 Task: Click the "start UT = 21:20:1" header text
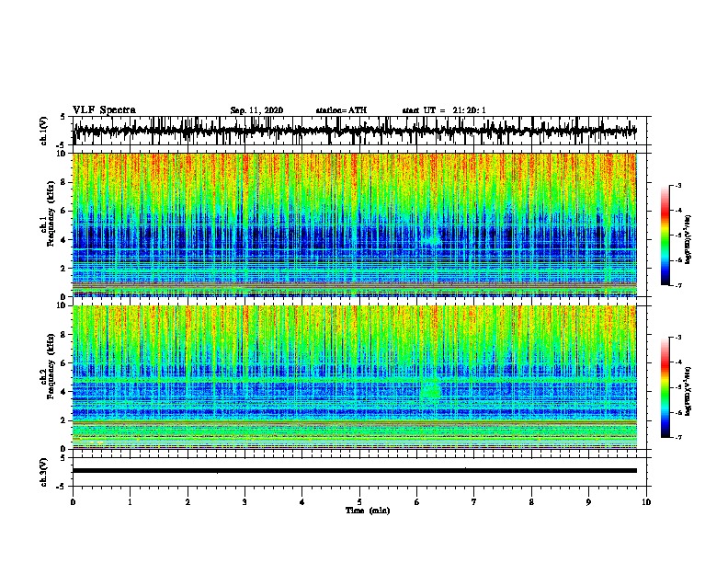(x=444, y=110)
